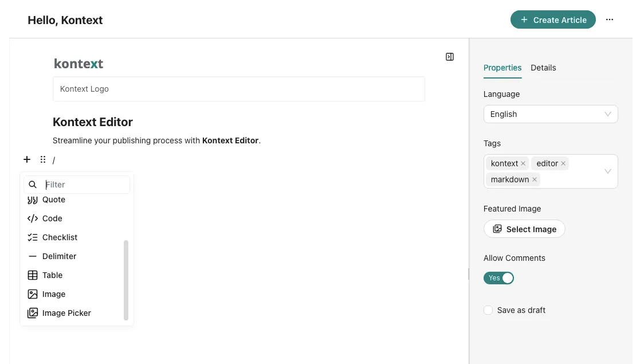Toggle the Allow Comments switch
Image resolution: width=644 pixels, height=364 pixels.
tap(498, 278)
